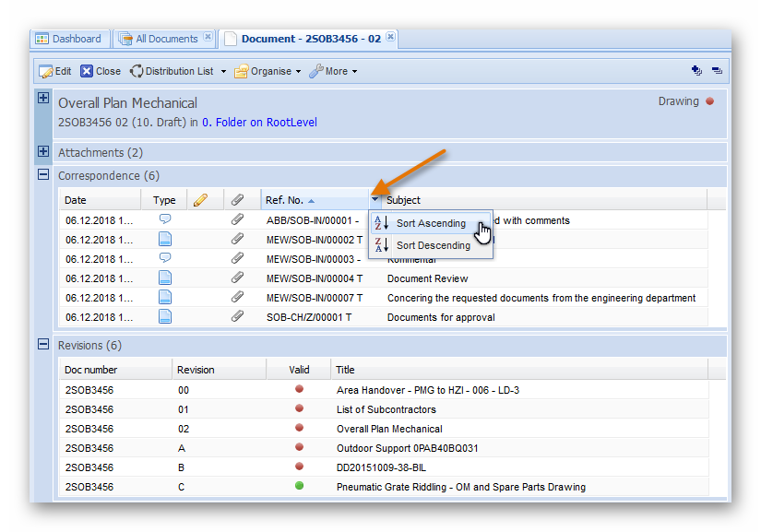The width and height of the screenshot is (761, 532).
Task: Close the All Documents tab
Action: pyautogui.click(x=208, y=38)
